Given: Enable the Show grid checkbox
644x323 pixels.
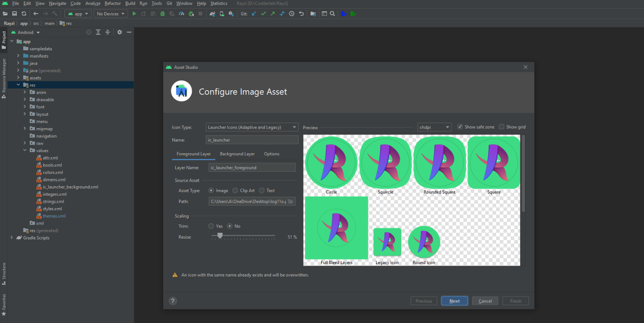Looking at the screenshot, I should [x=502, y=127].
